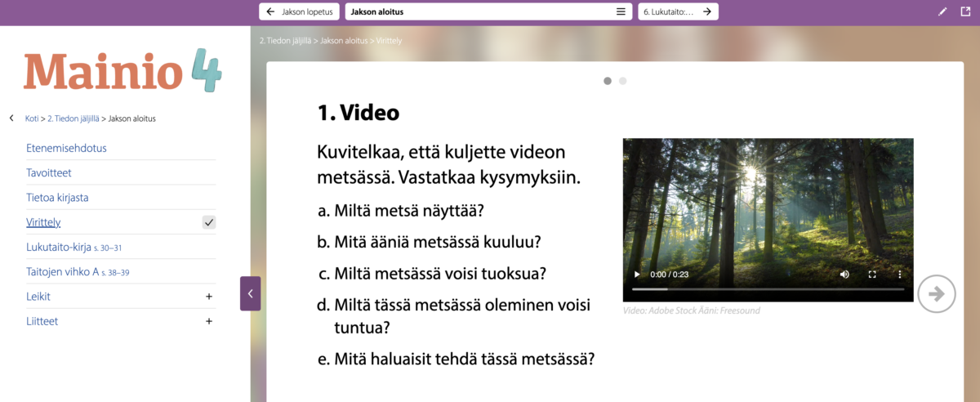
Task: Toggle the Virittely completion checkbox
Action: pos(209,222)
